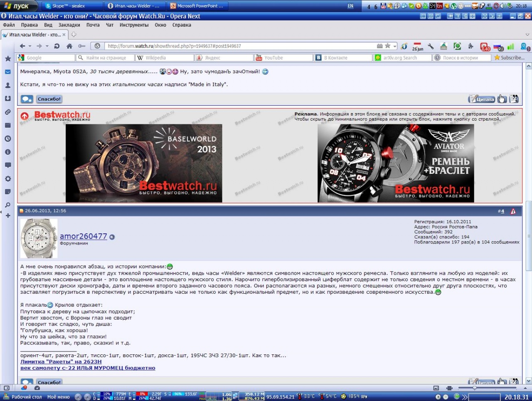Open the Файл menu
This screenshot has width=532, height=401.
[x=9, y=25]
